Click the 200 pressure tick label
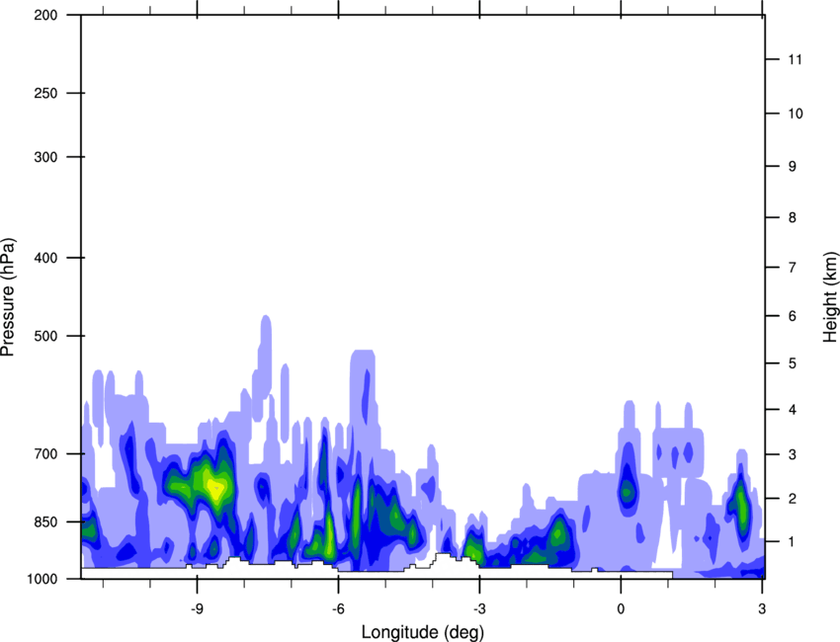840x642 pixels. pos(45,15)
